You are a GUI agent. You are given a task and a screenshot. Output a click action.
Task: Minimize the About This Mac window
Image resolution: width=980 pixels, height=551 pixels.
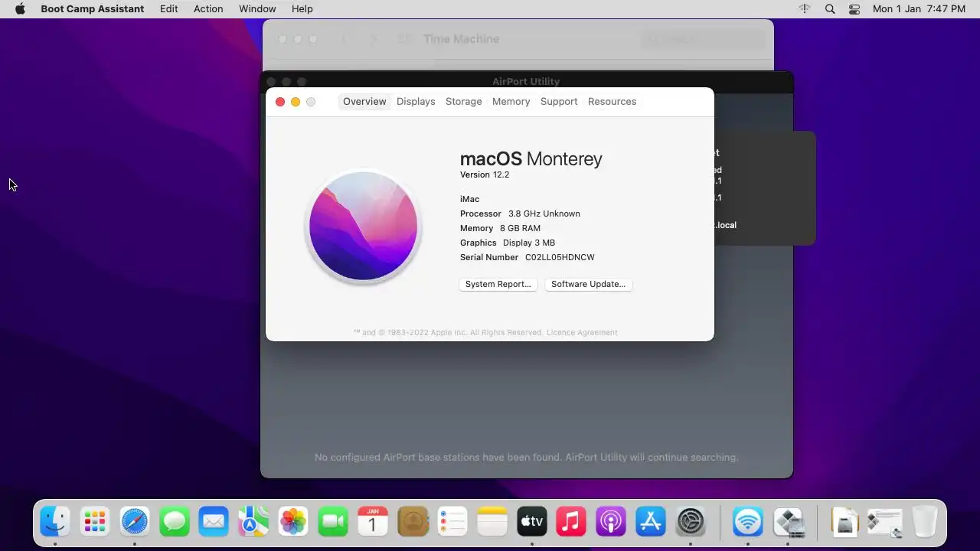[x=296, y=102]
